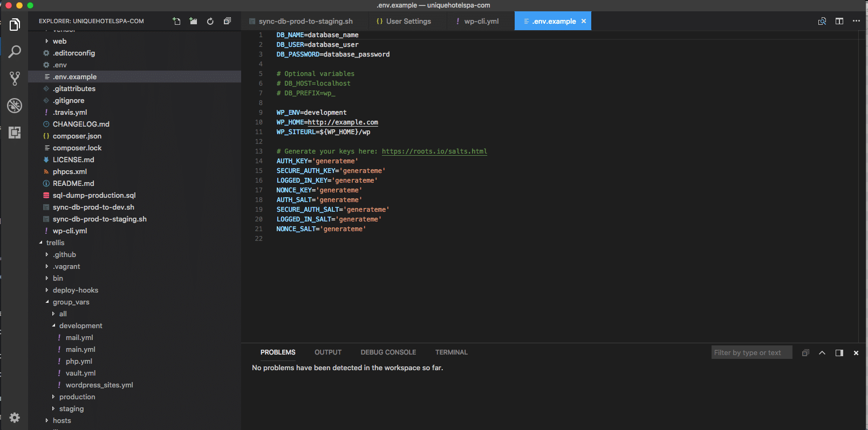Move the panel to the right
Image resolution: width=868 pixels, height=430 pixels.
[839, 353]
